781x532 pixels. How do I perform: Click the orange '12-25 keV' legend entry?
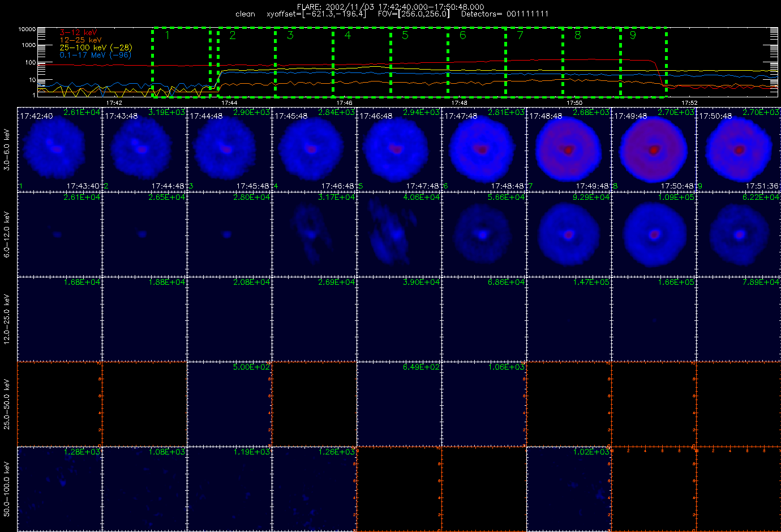81,40
